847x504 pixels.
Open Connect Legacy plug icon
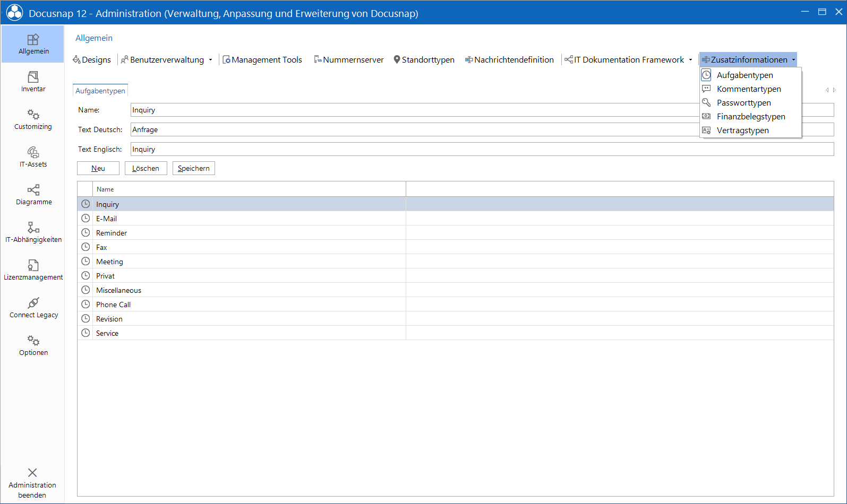(x=33, y=303)
